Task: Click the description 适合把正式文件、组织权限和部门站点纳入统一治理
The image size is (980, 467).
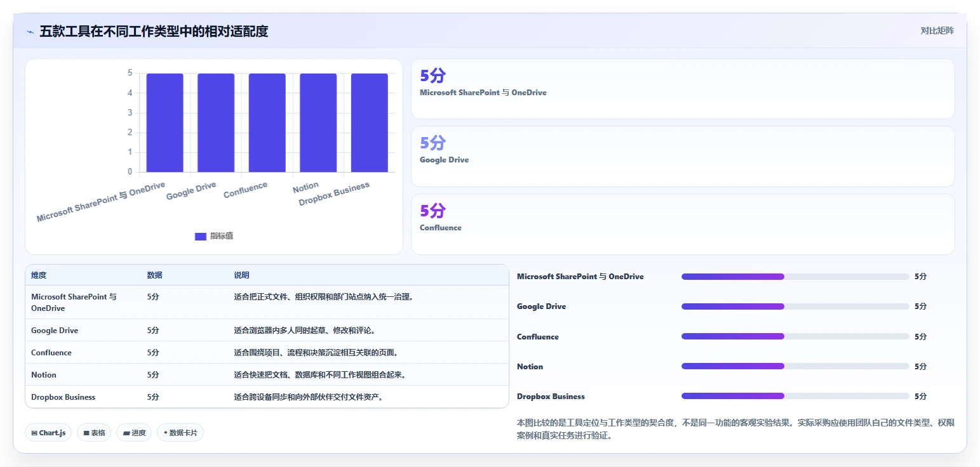Action: [x=324, y=296]
